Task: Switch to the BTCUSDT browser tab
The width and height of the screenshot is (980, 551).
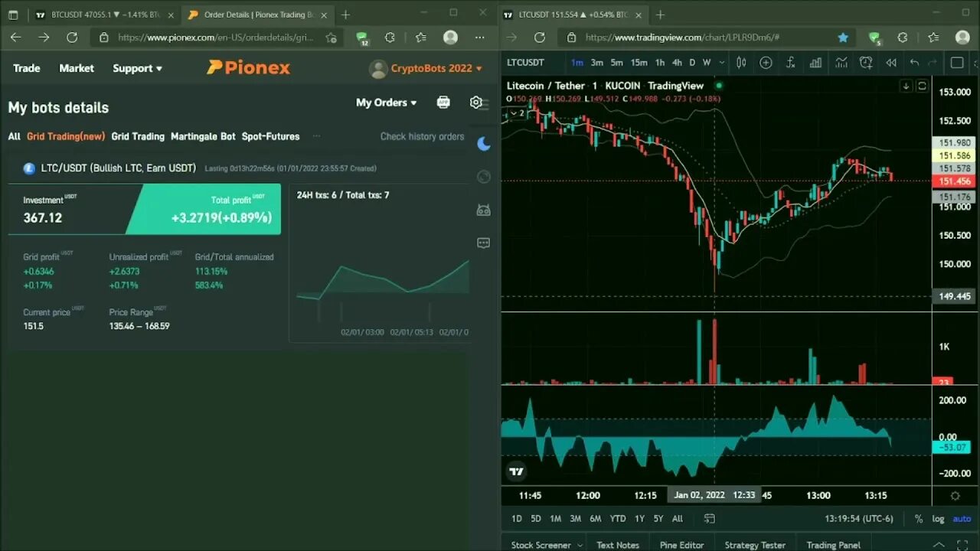Action: (103, 15)
